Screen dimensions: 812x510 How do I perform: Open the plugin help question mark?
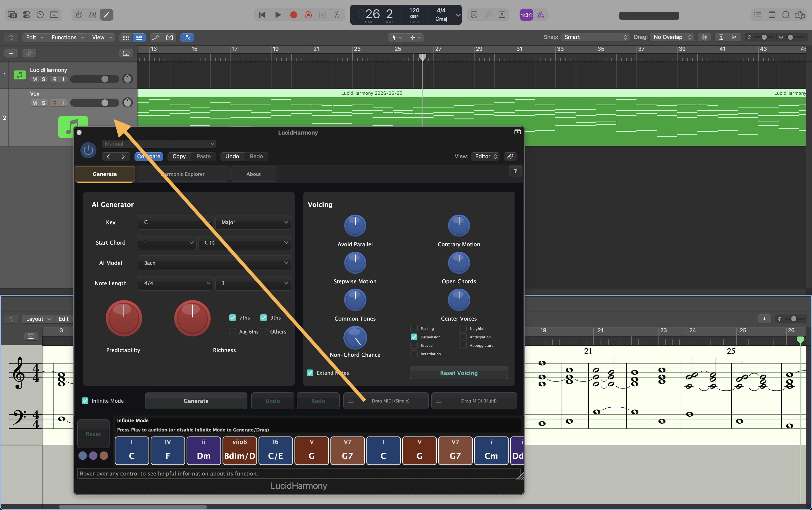515,171
